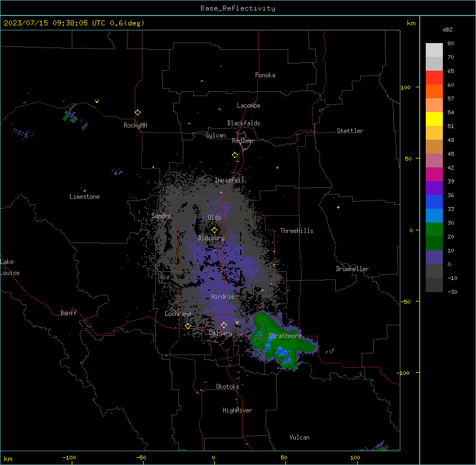The image size is (476, 465).
Task: Click the Stettler town label
Action: 350,131
